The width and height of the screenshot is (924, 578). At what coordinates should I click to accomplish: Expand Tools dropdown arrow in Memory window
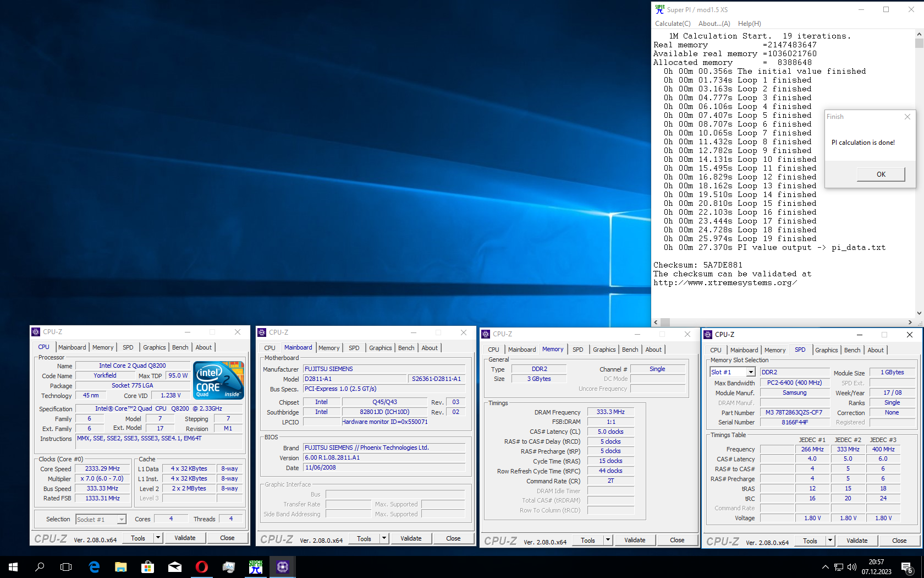pyautogui.click(x=608, y=540)
